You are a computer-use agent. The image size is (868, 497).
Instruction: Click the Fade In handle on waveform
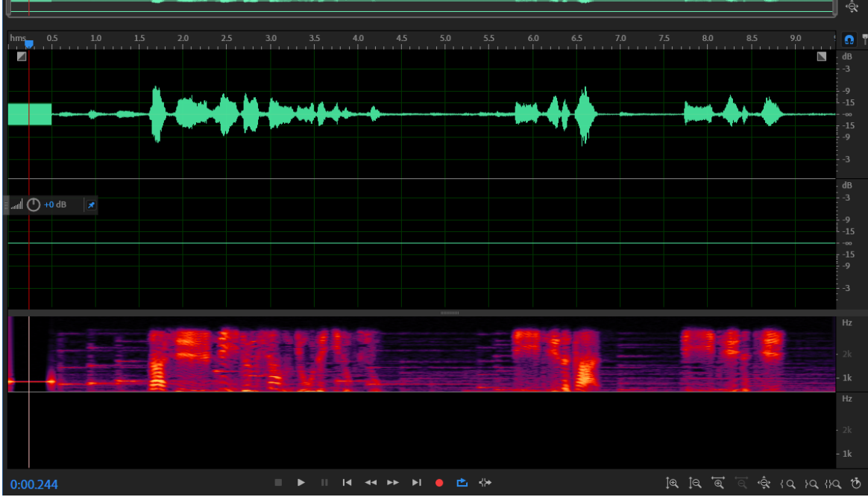click(22, 56)
